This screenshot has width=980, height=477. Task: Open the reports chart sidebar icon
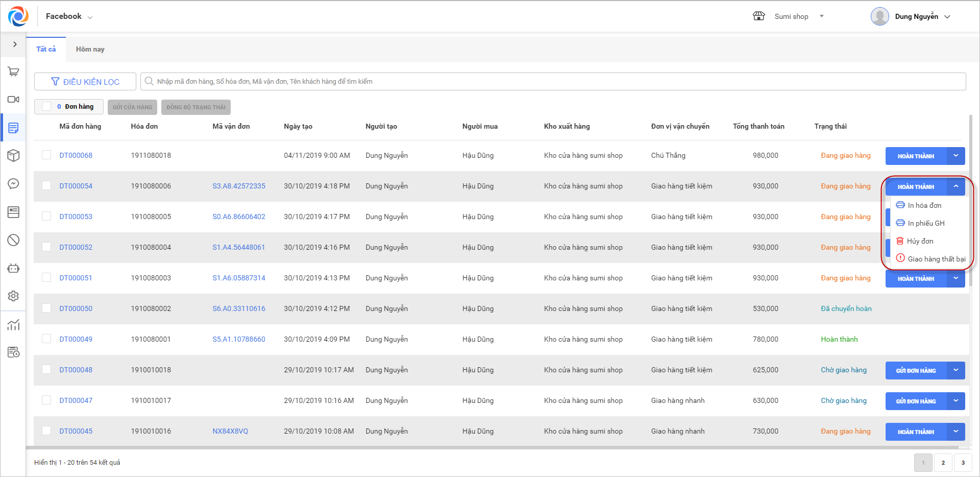pos(13,325)
